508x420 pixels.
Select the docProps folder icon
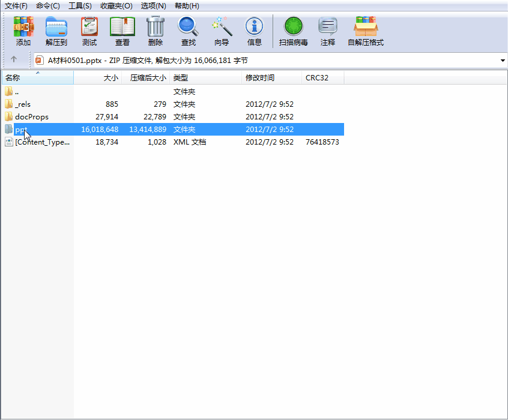(9, 116)
